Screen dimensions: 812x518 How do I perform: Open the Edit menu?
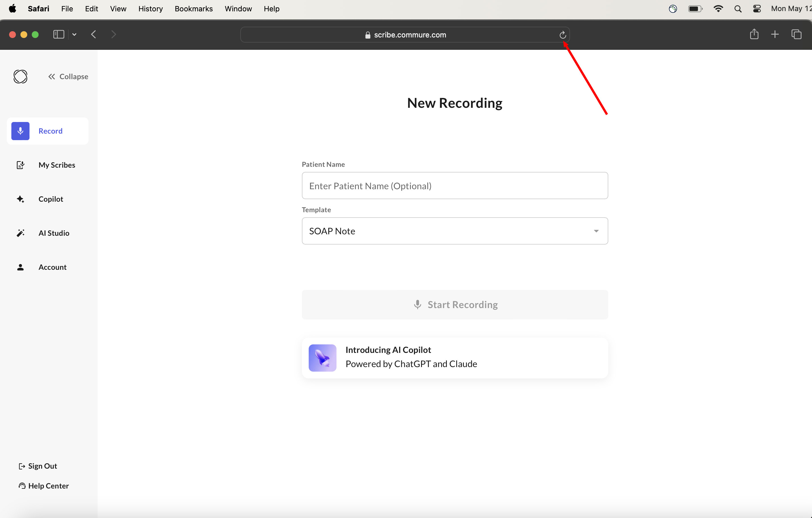pos(91,9)
